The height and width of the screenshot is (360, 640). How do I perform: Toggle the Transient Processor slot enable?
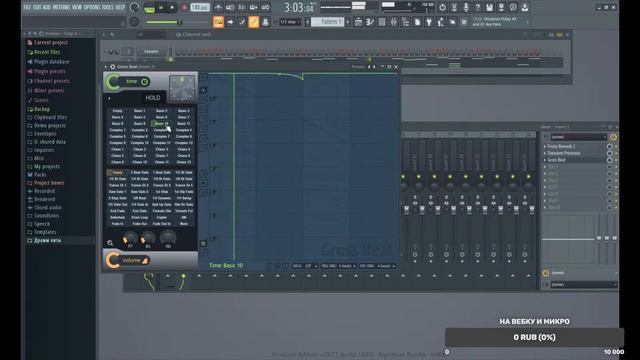pos(609,153)
